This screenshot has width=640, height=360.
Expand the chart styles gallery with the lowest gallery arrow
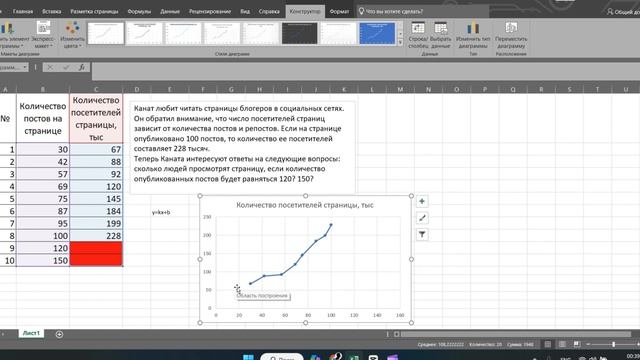(x=400, y=42)
